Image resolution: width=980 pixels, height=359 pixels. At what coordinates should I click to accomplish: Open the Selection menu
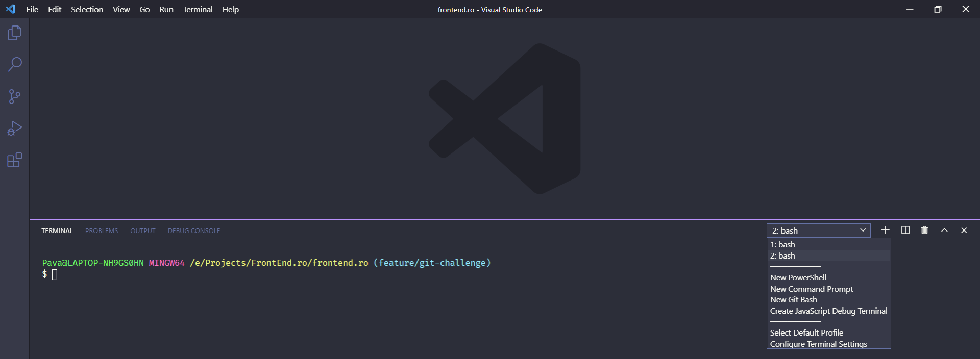[87, 9]
